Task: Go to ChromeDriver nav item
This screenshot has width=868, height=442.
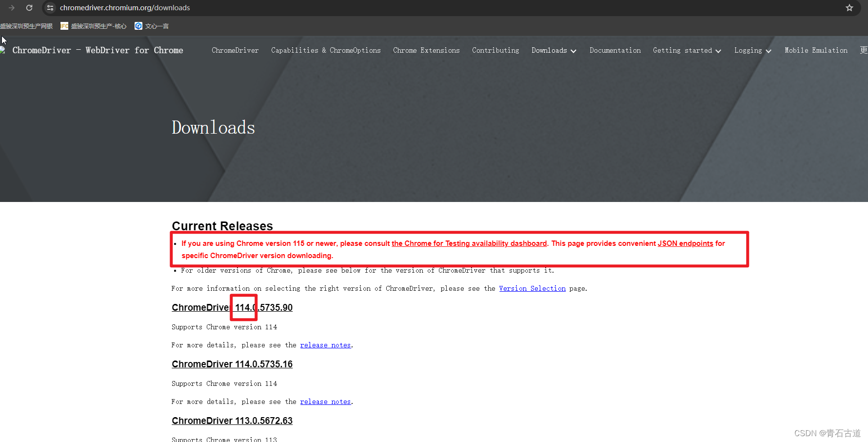Action: pos(235,50)
